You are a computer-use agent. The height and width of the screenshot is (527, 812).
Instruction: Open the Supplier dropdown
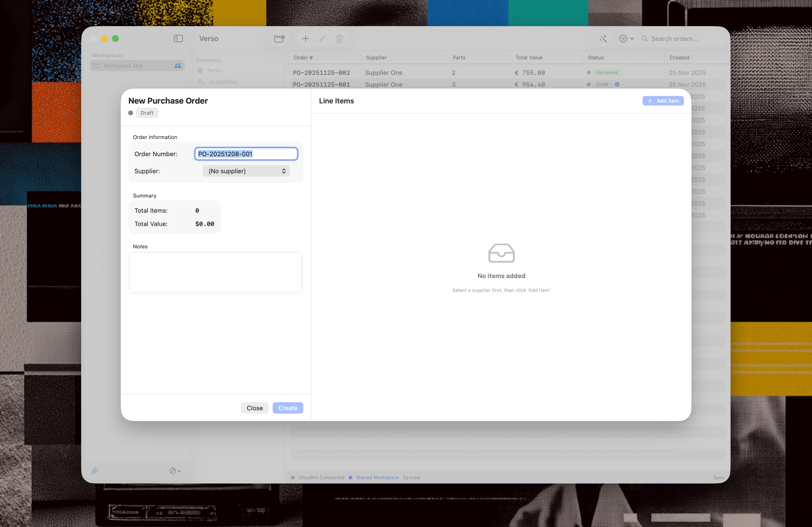(246, 171)
